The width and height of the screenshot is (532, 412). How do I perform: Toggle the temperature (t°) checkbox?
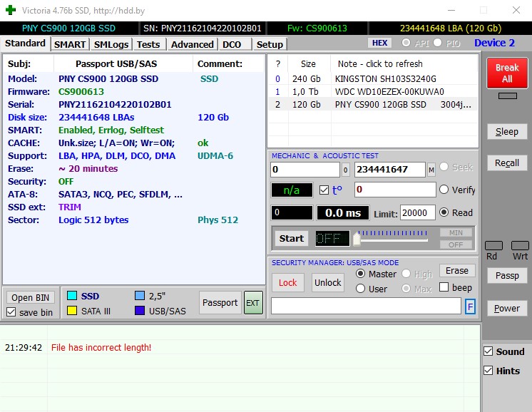coord(324,190)
